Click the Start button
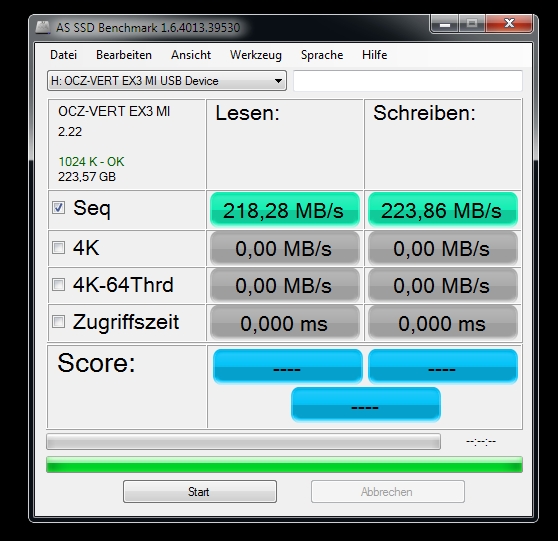This screenshot has height=541, width=558. [200, 492]
